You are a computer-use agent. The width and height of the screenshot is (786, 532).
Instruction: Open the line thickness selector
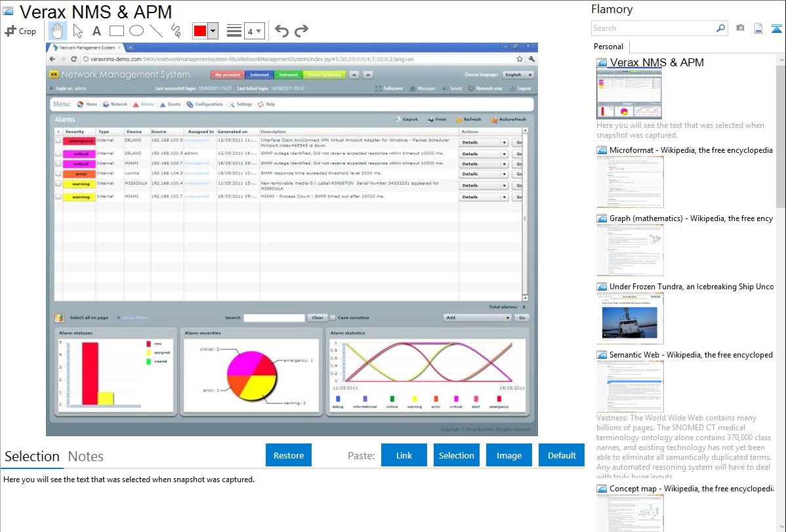[x=233, y=30]
